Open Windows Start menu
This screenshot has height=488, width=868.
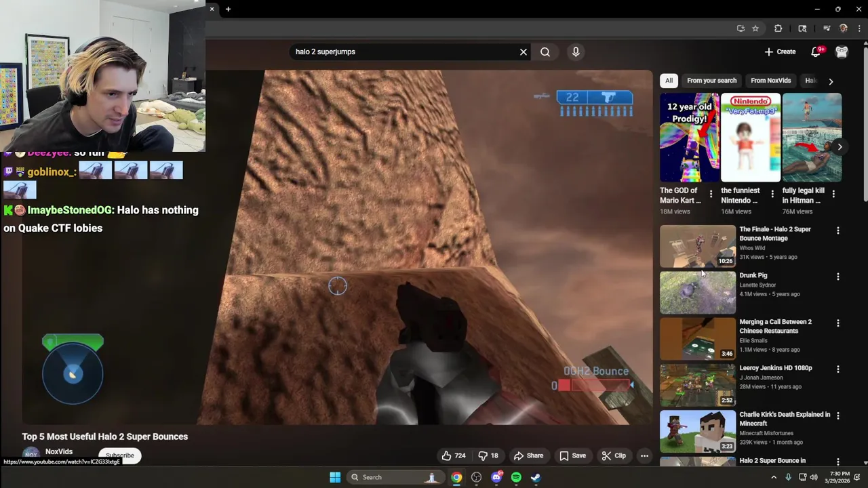[x=335, y=477]
